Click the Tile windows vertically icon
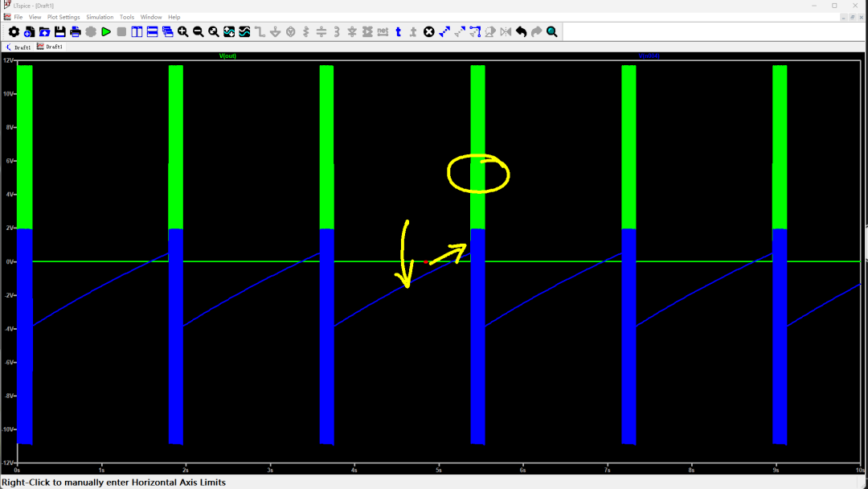This screenshot has width=868, height=489. pos(137,31)
